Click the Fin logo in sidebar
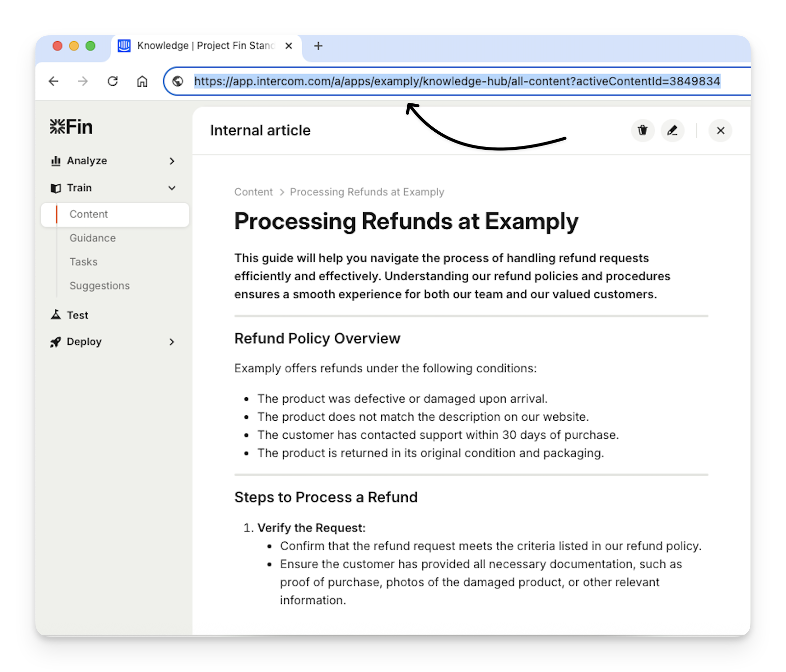Screen dimensions: 786x672 pyautogui.click(x=71, y=127)
